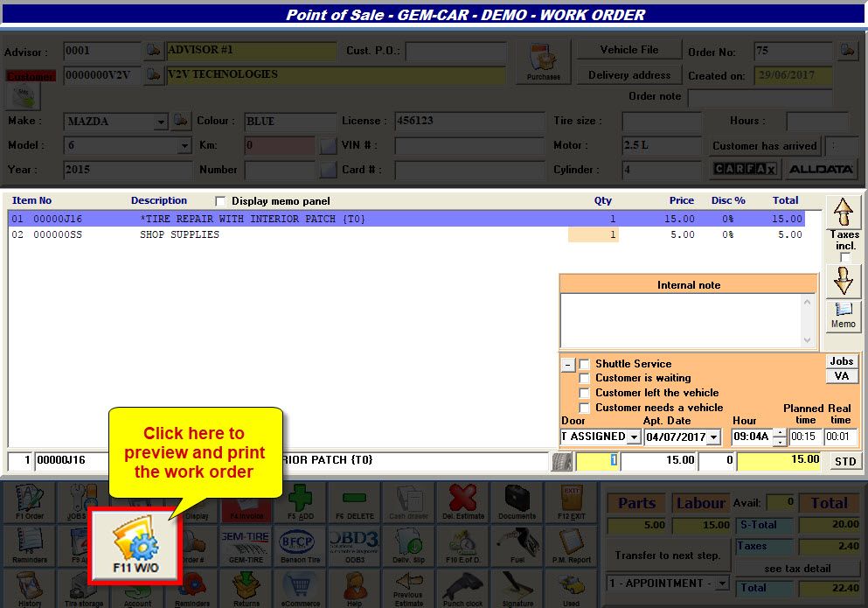The width and height of the screenshot is (868, 608).
Task: Check Customer left the vehicle
Action: [584, 393]
